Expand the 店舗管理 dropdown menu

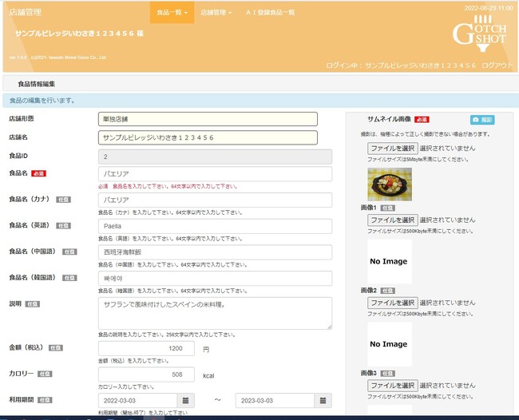[216, 13]
